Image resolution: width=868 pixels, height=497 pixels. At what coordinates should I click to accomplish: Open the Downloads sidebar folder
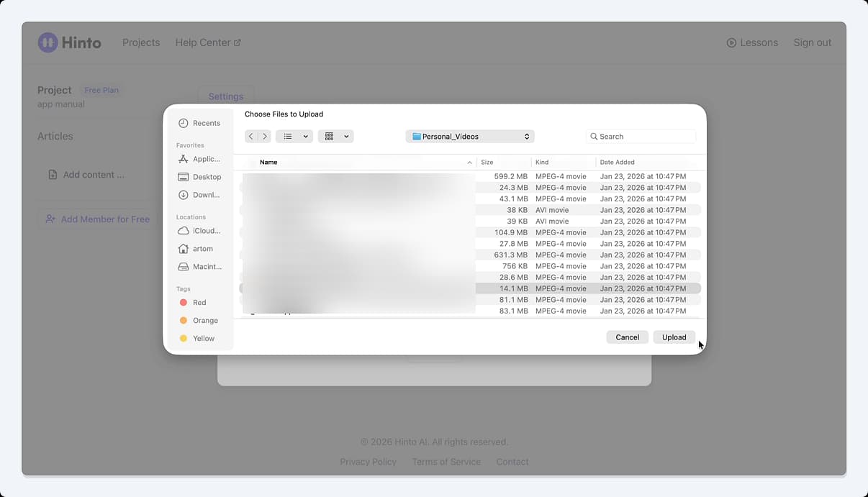[199, 195]
